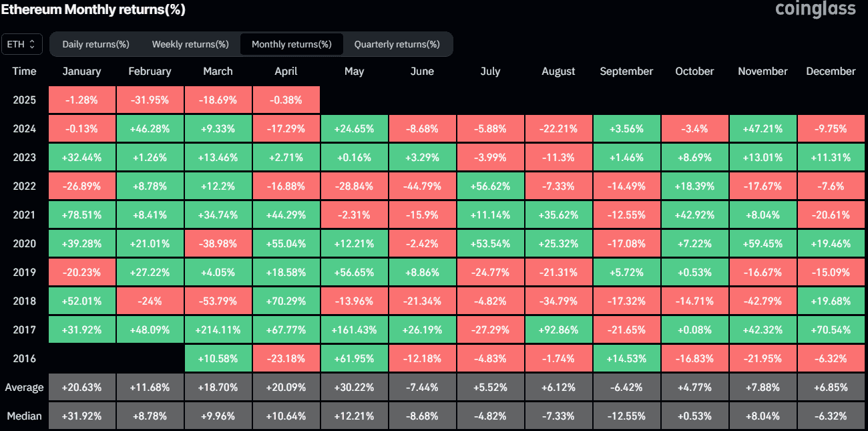The height and width of the screenshot is (431, 868).
Task: Switch to the Weekly returns(%) tab
Action: coord(190,44)
